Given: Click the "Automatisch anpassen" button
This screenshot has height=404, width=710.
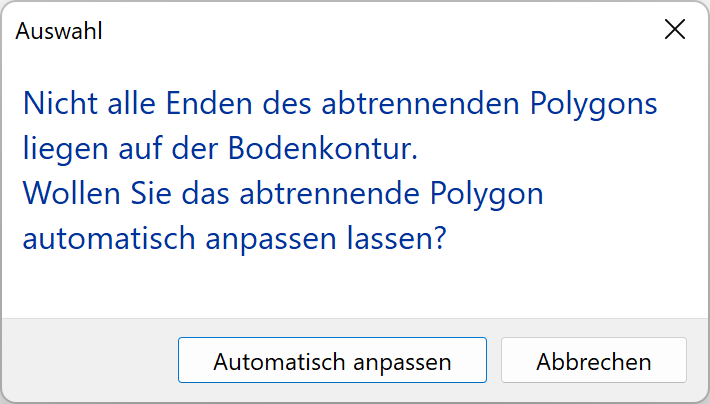Looking at the screenshot, I should tap(332, 361).
